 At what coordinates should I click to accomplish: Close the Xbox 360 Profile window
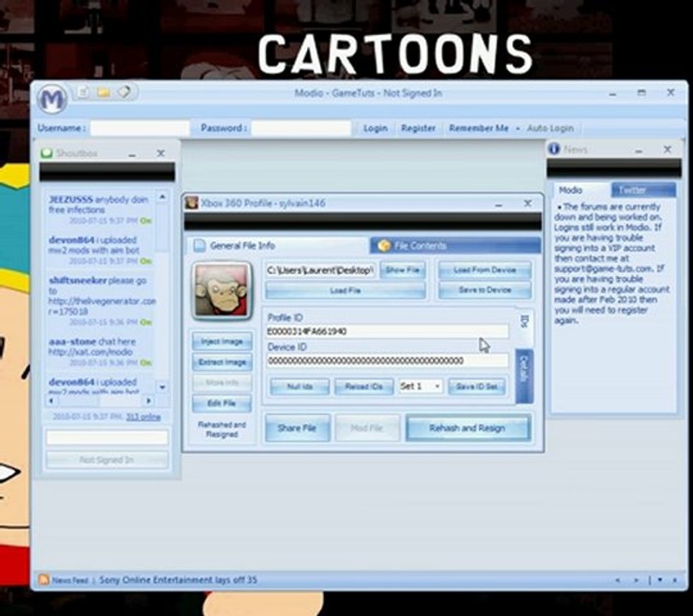[x=528, y=204]
